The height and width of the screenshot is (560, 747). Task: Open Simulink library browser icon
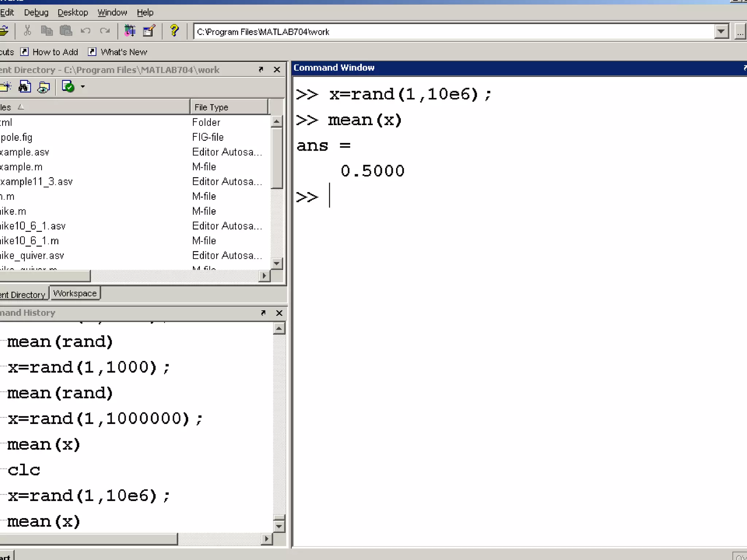(129, 31)
